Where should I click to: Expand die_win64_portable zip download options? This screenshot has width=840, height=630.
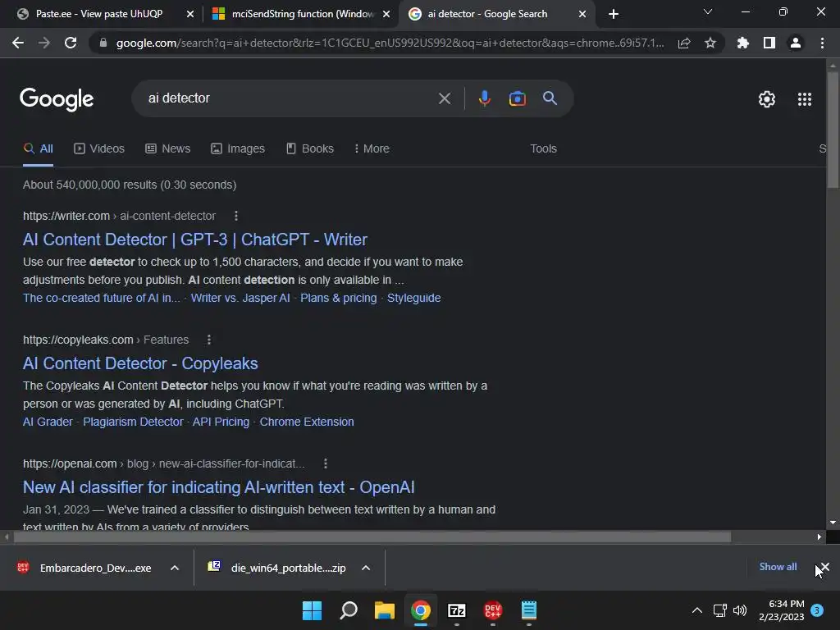pos(366,568)
